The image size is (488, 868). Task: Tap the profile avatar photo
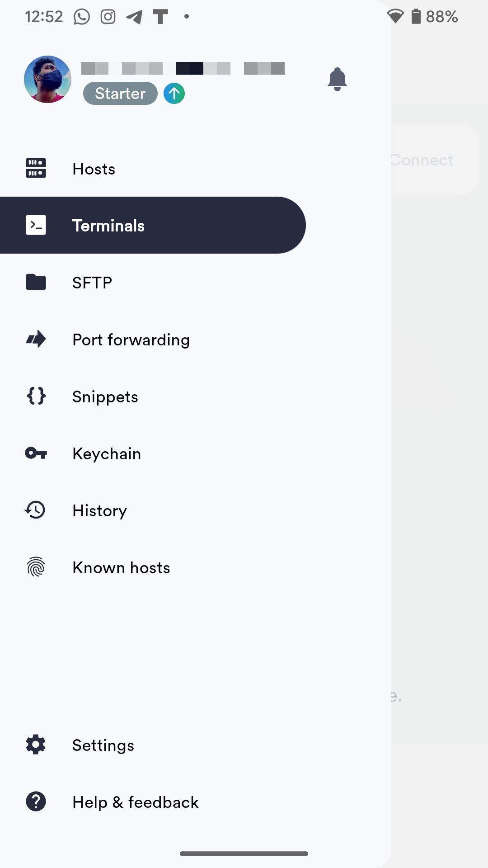point(47,79)
